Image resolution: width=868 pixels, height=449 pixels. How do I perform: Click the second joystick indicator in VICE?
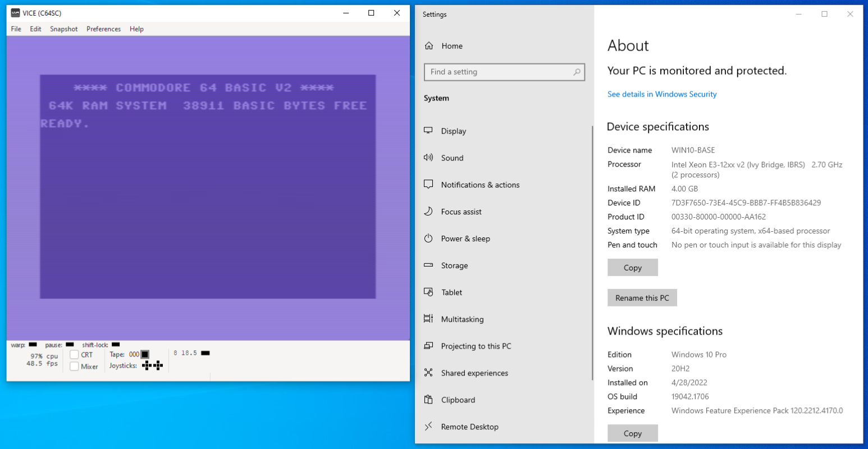click(x=158, y=365)
